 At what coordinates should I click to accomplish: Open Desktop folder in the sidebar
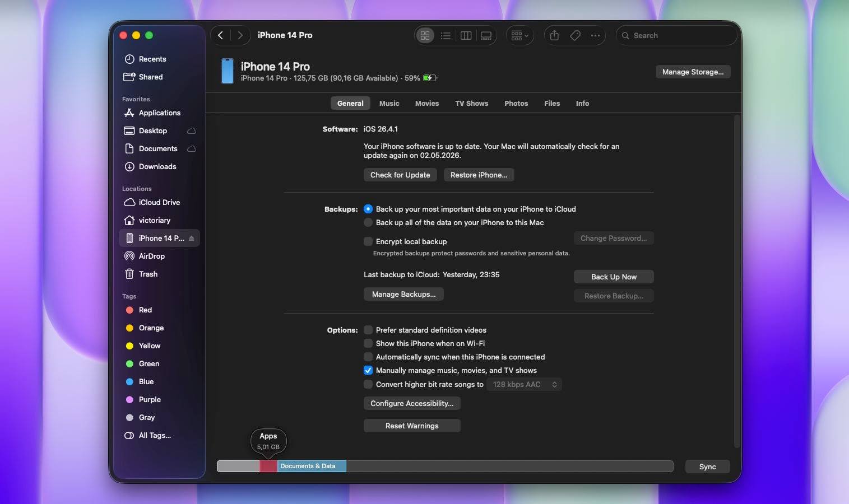click(x=159, y=130)
